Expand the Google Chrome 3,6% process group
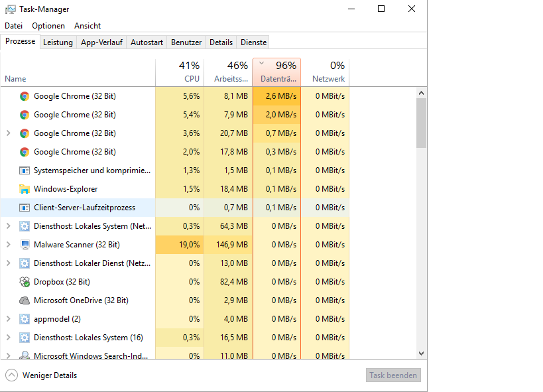Screen dimensions: 543x392 (x=9, y=133)
